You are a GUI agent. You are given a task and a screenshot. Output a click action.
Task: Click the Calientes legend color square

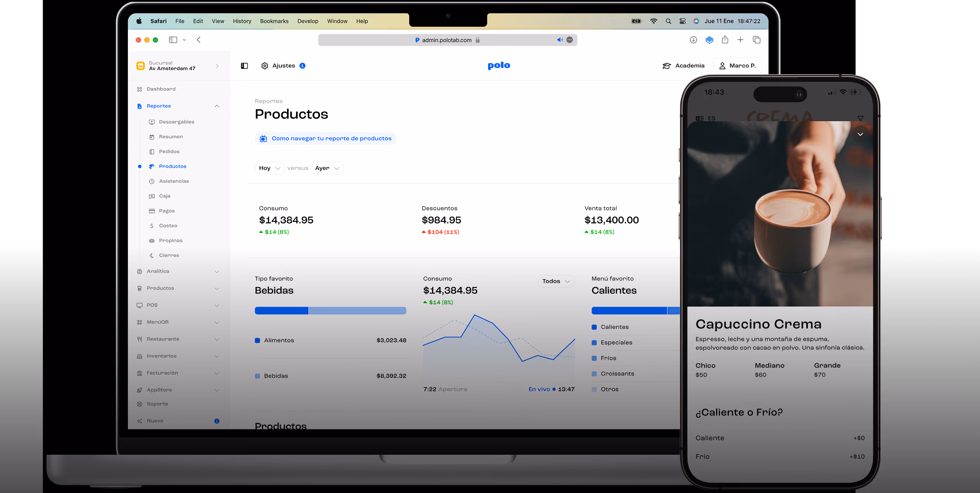(594, 327)
